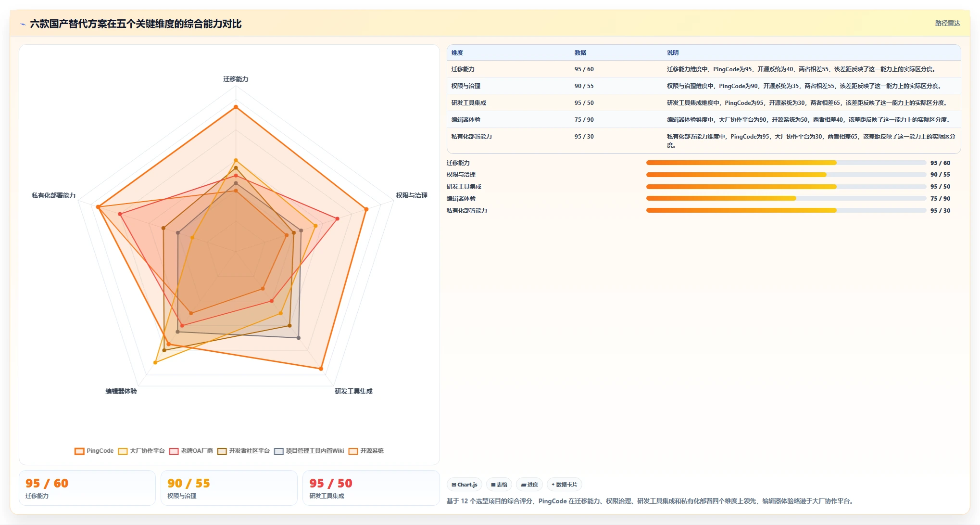Click radar axis label 编辑器体验
Screen dimensions: 980x525
click(x=121, y=391)
